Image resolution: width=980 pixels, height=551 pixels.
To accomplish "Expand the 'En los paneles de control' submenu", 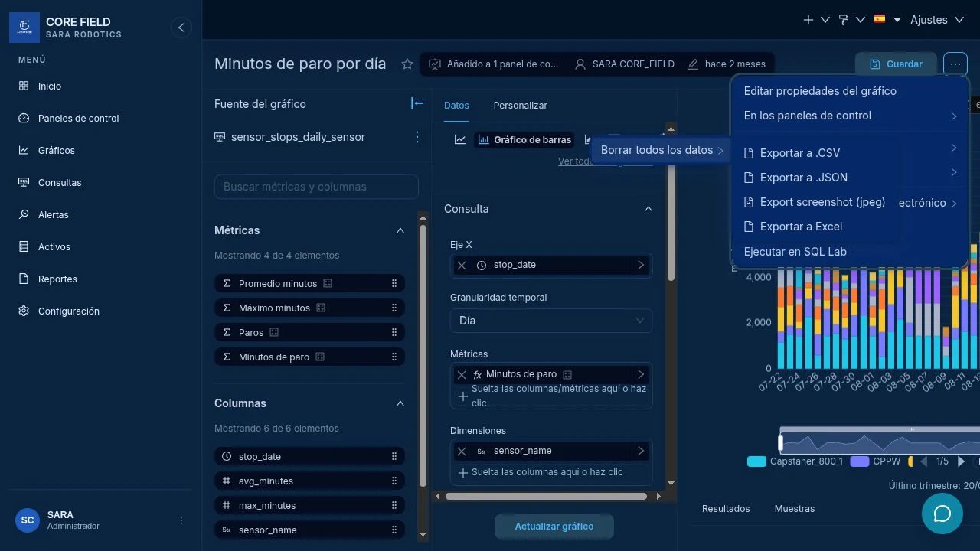I will click(x=851, y=116).
